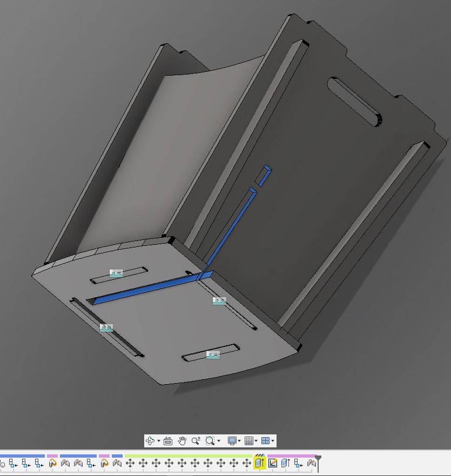Select the last joint feature before the timeline marker
The width and height of the screenshot is (451, 476).
click(x=311, y=463)
